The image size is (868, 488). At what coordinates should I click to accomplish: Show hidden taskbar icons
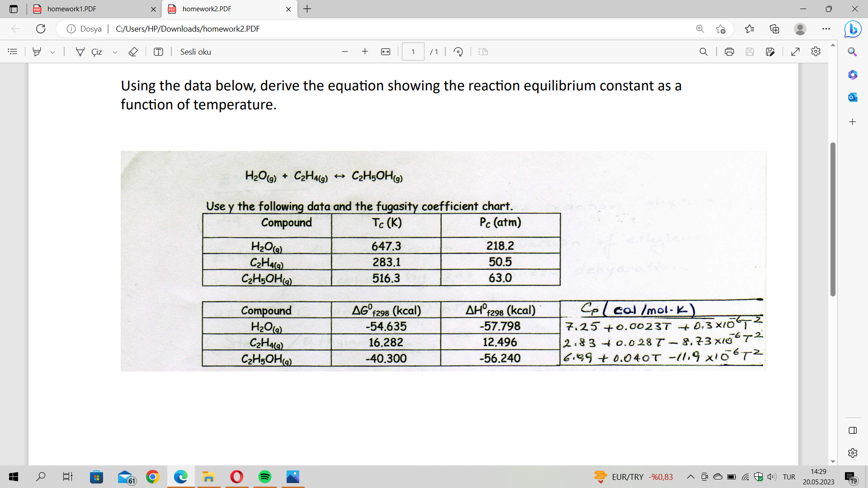(x=690, y=477)
